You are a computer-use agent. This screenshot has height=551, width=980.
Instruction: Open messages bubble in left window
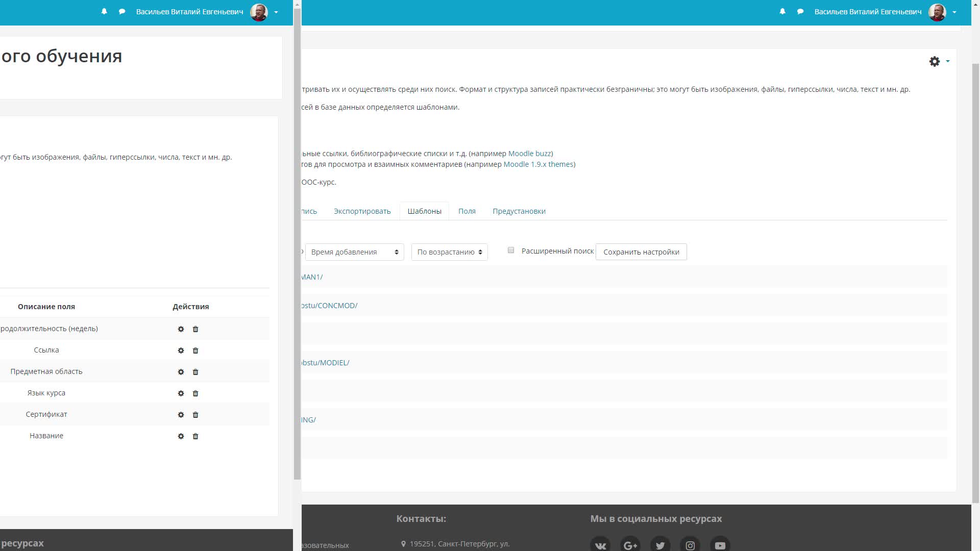122,12
